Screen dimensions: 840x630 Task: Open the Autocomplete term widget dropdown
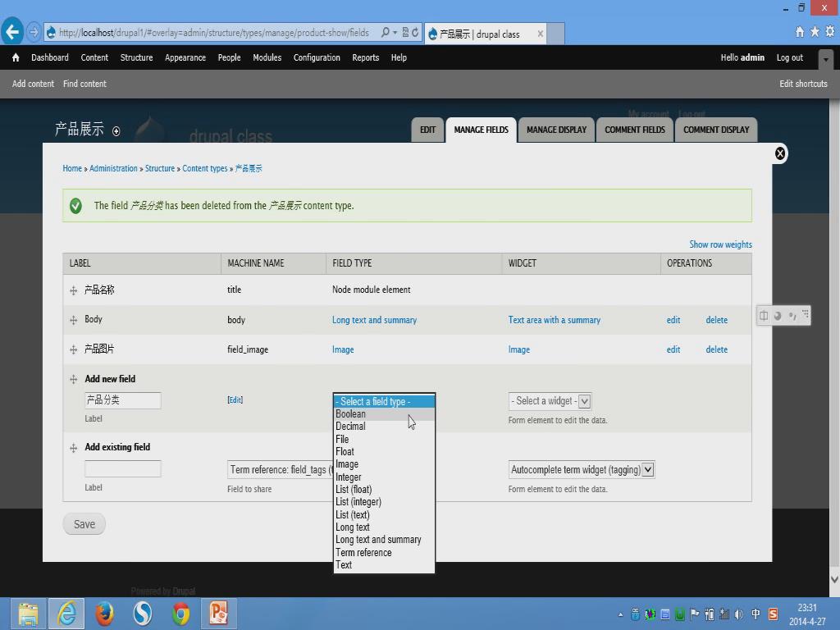point(582,470)
